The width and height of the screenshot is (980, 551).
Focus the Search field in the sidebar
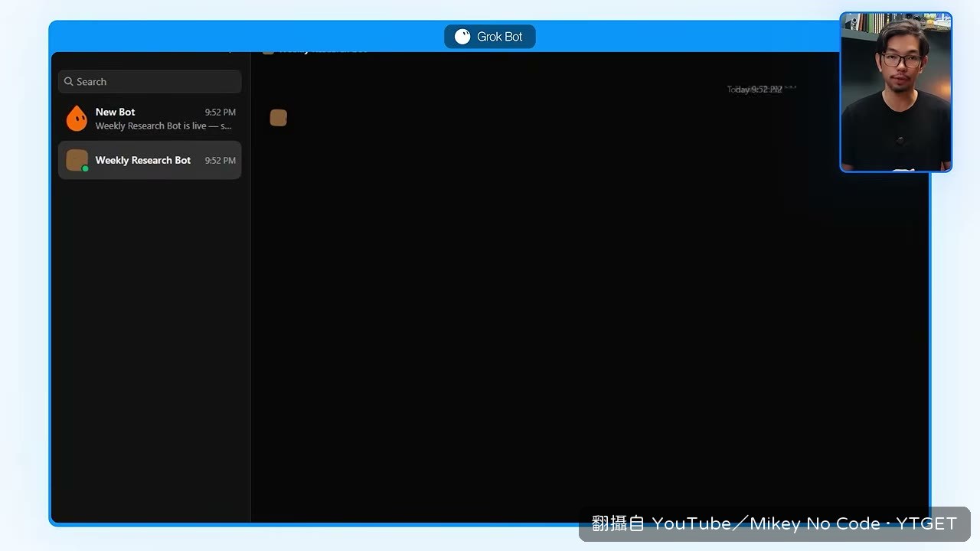pos(150,82)
